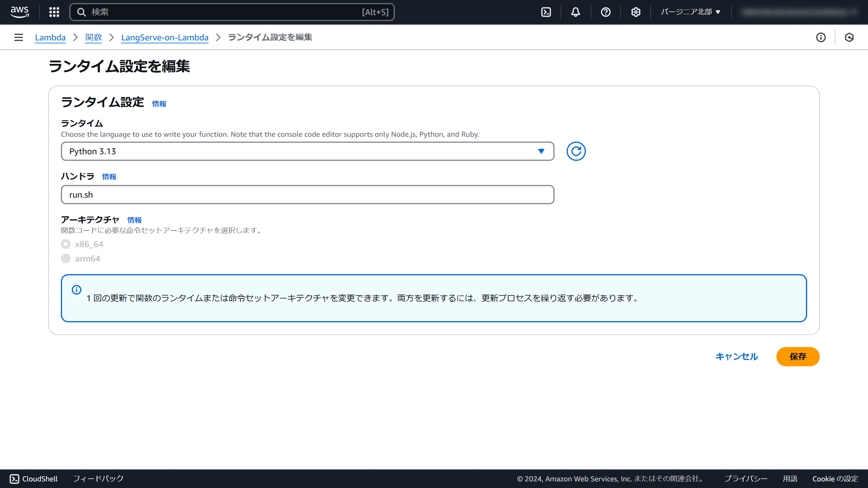The height and width of the screenshot is (488, 868).
Task: Go back to LangServe-on-Lambda function
Action: (165, 37)
